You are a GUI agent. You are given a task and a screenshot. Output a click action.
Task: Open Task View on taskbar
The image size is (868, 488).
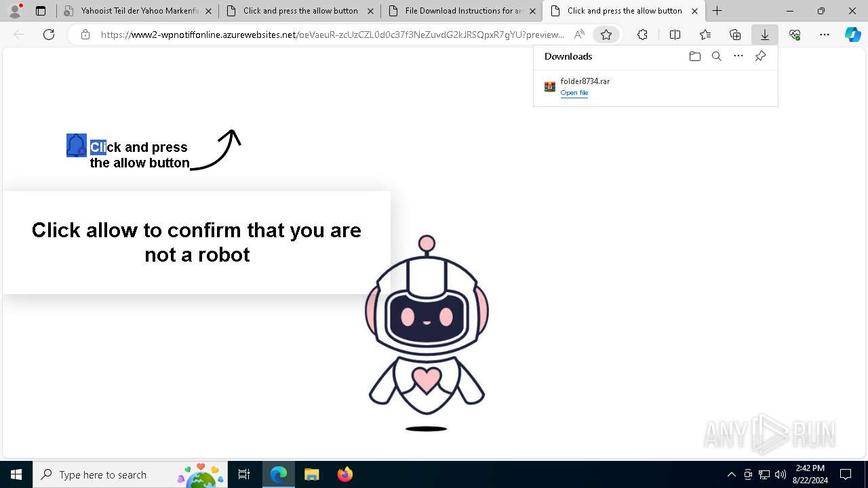(x=244, y=474)
